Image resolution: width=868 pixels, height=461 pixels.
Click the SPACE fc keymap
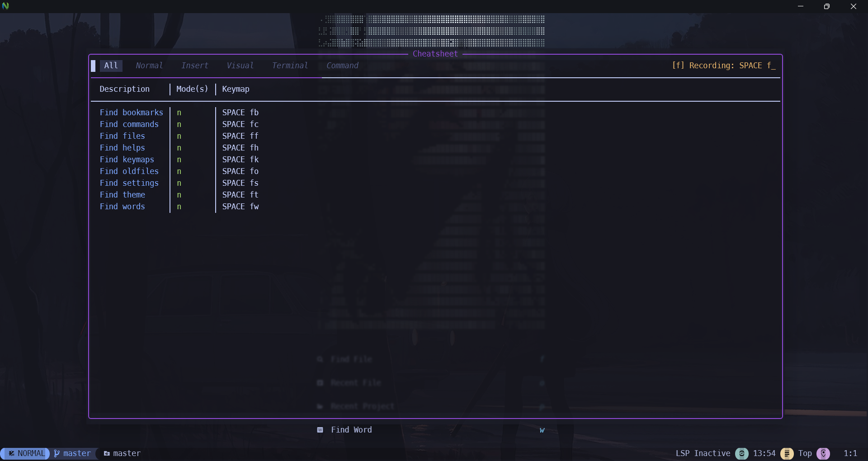(x=241, y=124)
